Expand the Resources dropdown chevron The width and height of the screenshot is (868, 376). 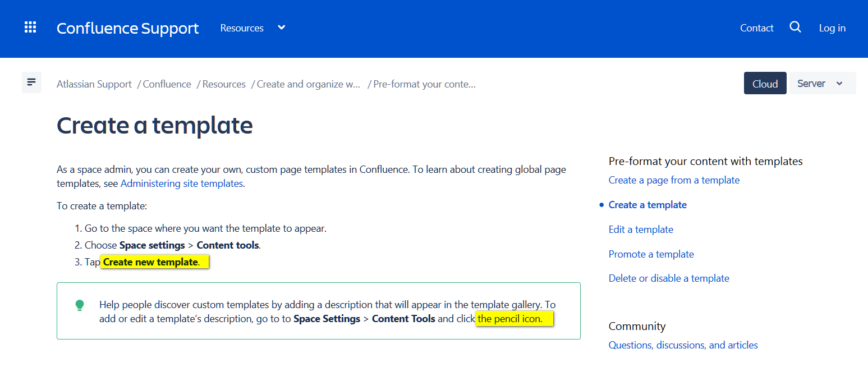(x=282, y=27)
